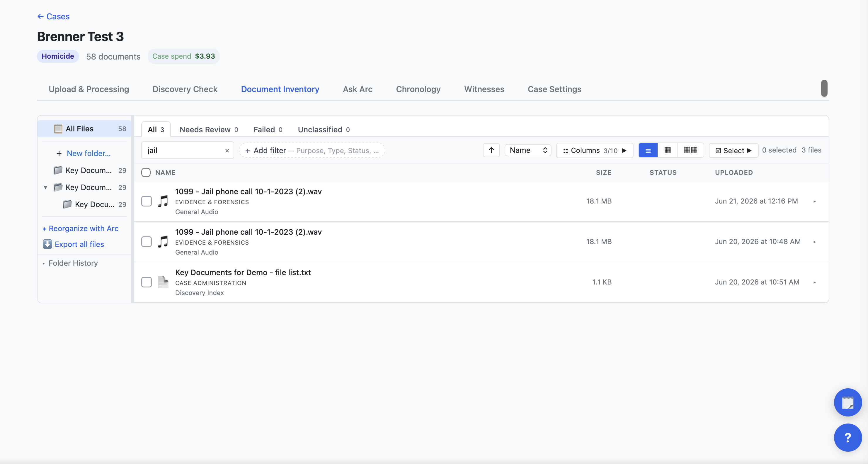868x464 pixels.
Task: Select the All files filter tab
Action: tap(156, 129)
